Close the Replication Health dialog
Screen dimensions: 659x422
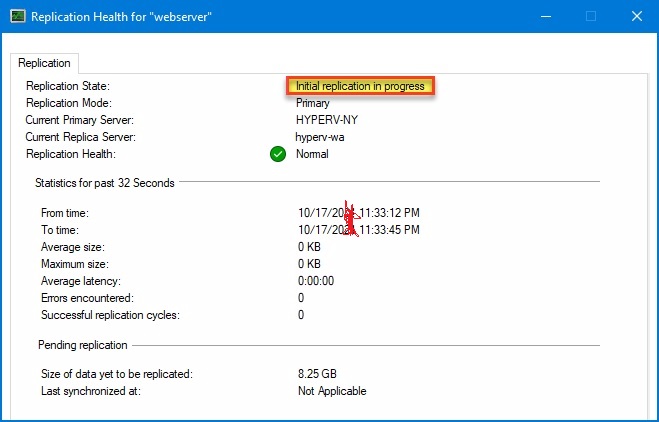pos(636,17)
